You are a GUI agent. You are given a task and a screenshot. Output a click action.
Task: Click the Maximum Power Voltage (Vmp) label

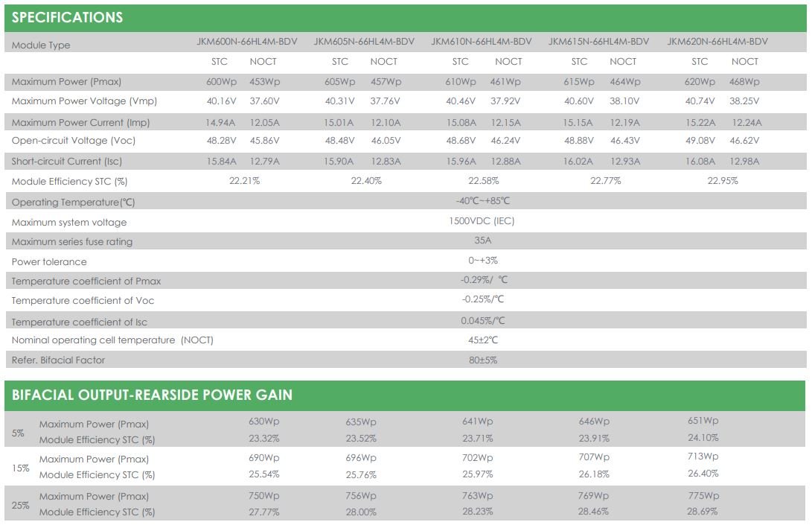coord(84,101)
